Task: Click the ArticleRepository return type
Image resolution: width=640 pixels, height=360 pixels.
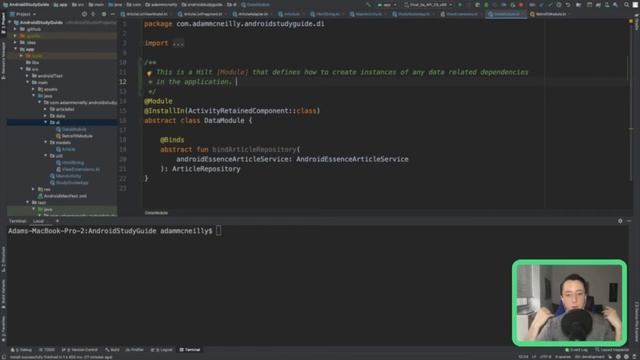Action: 206,169
